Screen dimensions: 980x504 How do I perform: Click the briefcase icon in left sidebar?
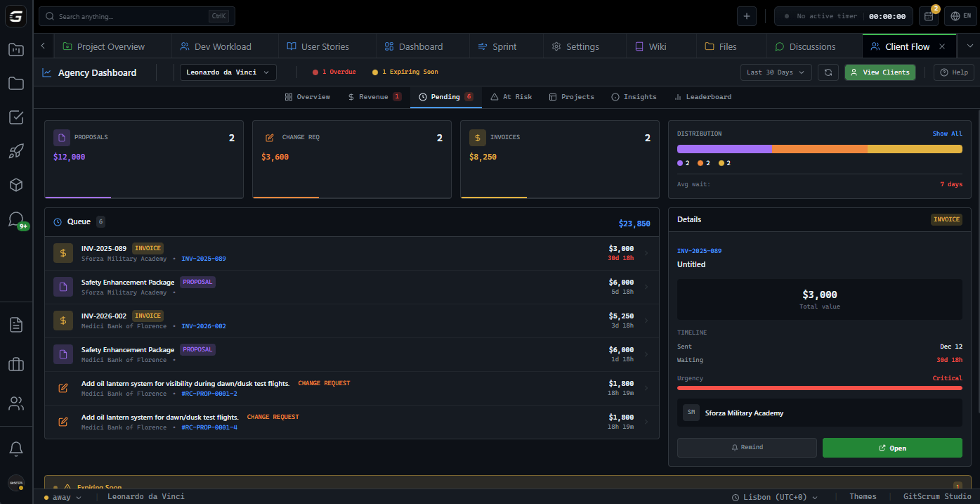[x=16, y=364]
